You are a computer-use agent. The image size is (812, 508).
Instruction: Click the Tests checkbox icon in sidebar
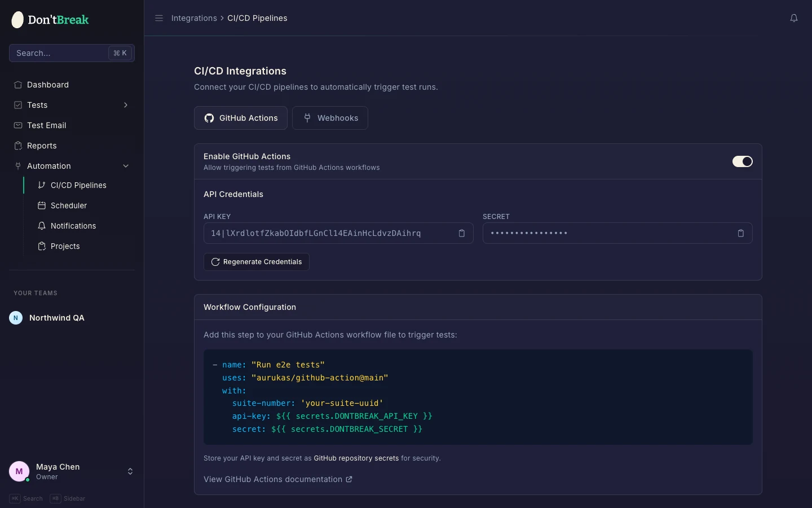click(18, 105)
